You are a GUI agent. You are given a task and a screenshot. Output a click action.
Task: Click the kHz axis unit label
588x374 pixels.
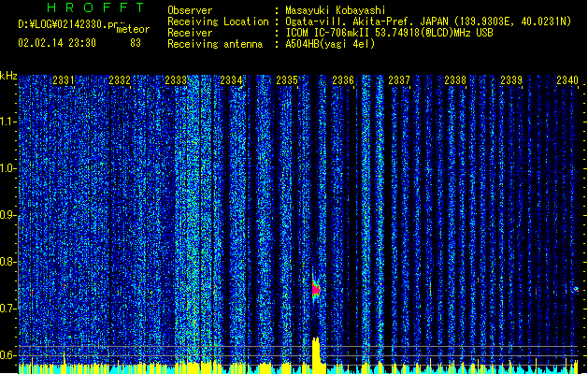[8, 76]
